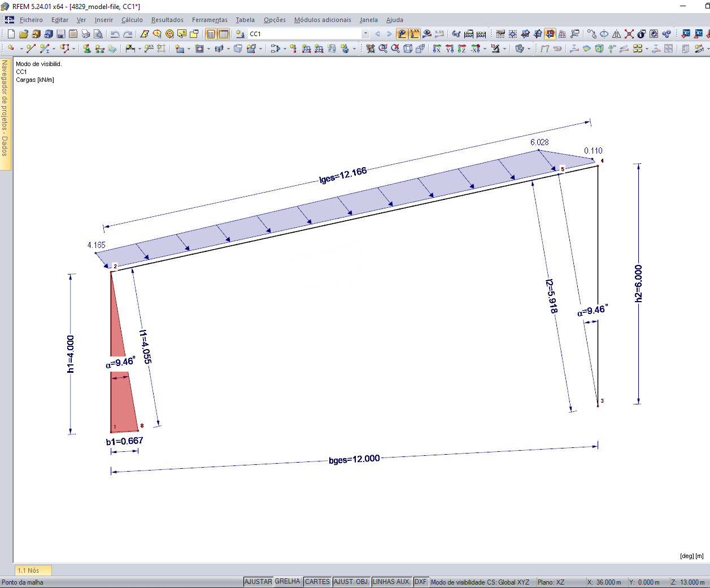Expand the new dimension dropdown arrow

(x=140, y=49)
